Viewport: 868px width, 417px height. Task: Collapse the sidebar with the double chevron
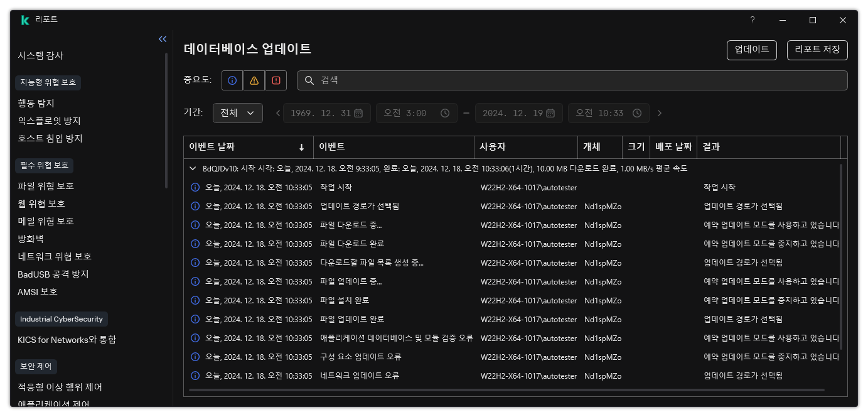[x=163, y=39]
